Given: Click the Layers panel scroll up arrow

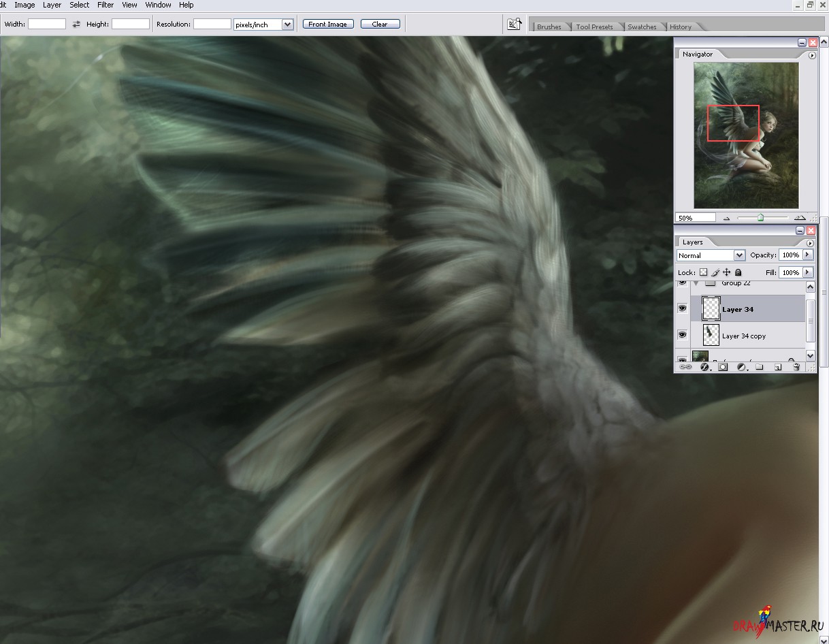Looking at the screenshot, I should [810, 287].
